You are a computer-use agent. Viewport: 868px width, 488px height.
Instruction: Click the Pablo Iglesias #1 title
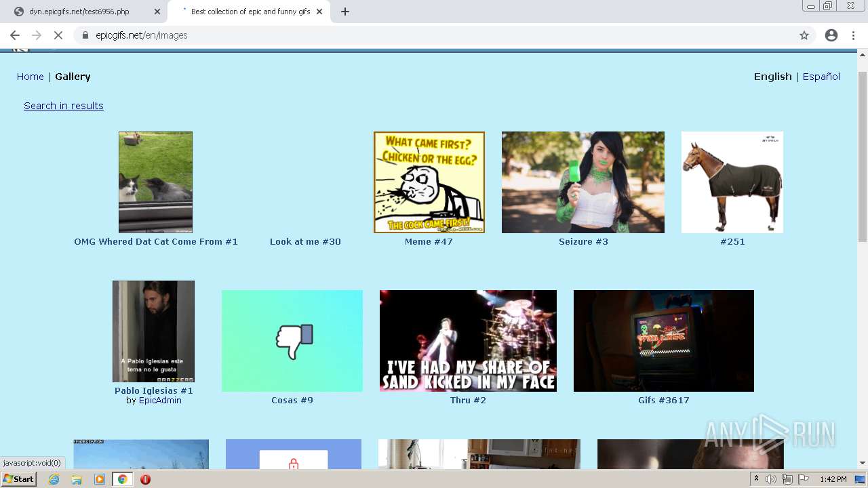point(154,391)
